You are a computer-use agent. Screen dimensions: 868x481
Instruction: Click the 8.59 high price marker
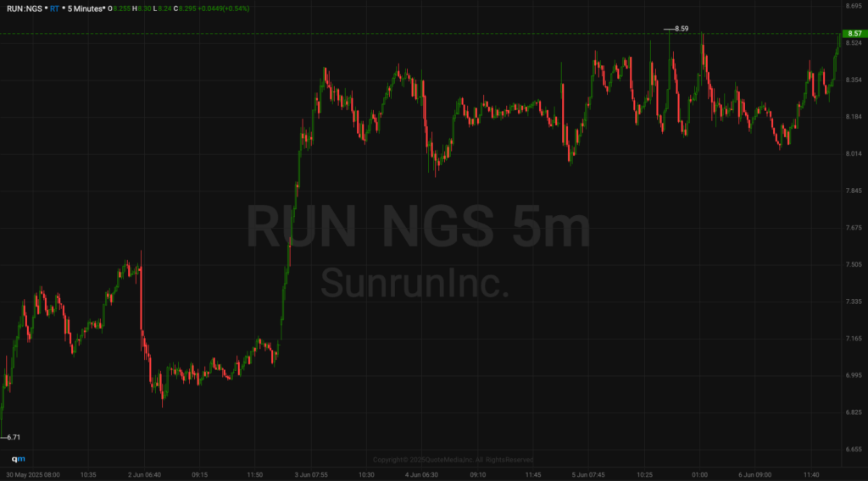682,29
